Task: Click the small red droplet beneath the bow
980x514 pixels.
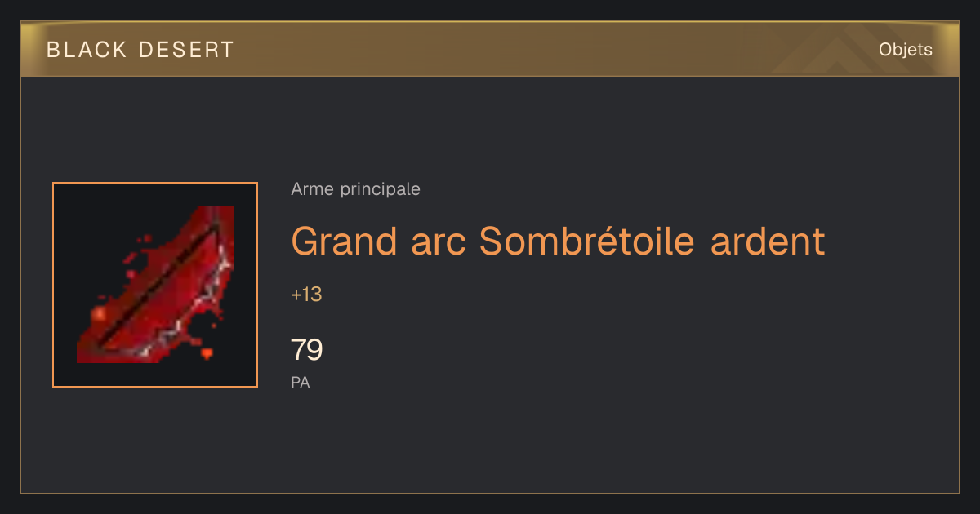Action: [x=207, y=354]
